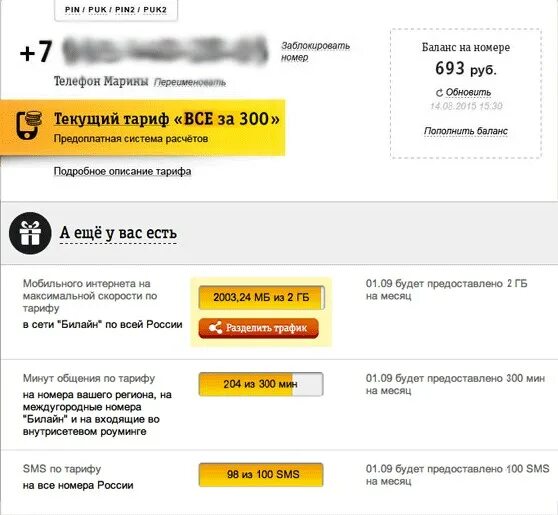The height and width of the screenshot is (515, 558).
Task: Click the Разделить трафик button
Action: [258, 328]
